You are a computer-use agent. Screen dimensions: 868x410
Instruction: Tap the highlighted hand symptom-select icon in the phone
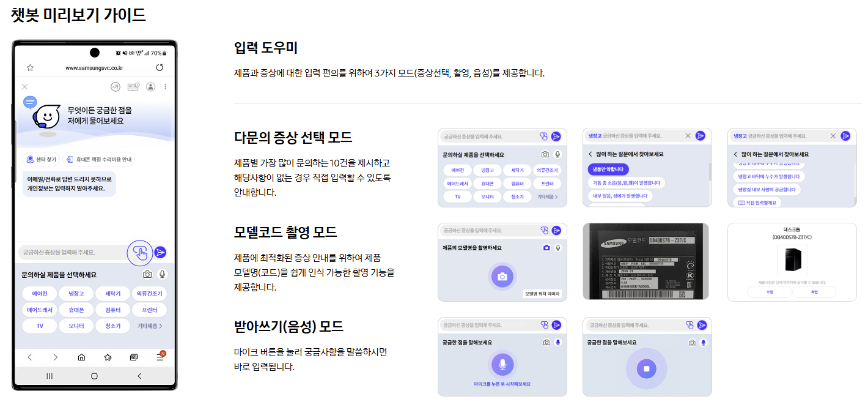pyautogui.click(x=140, y=252)
